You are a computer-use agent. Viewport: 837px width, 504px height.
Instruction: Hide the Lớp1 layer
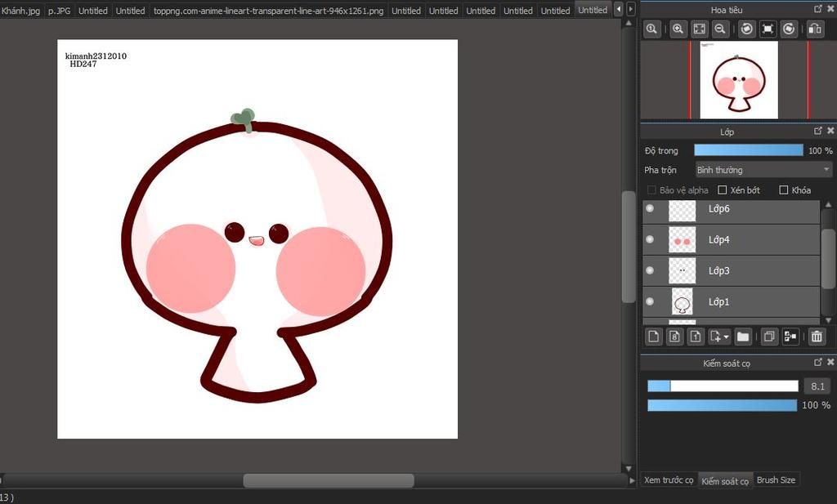650,301
